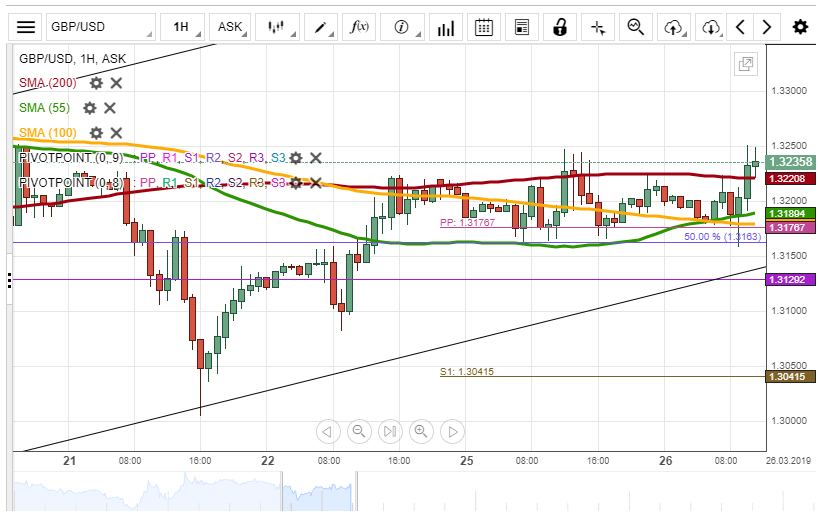Click the SMA 55 value tag 1.31894
This screenshot has width=818, height=518.
[790, 213]
